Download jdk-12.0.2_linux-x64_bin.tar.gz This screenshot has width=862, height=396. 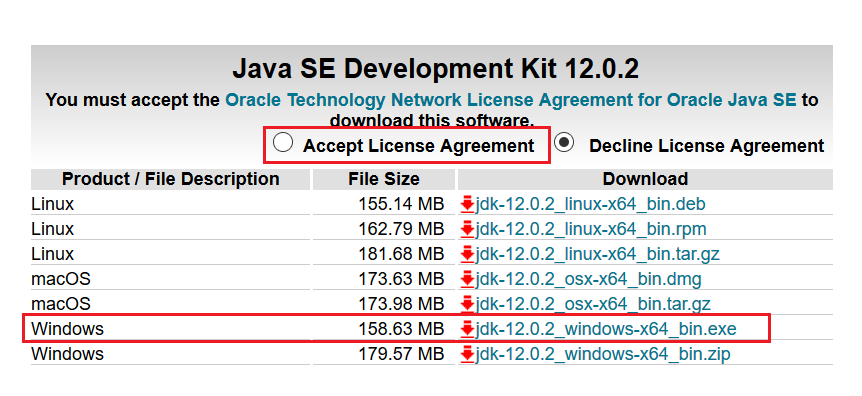coord(598,254)
